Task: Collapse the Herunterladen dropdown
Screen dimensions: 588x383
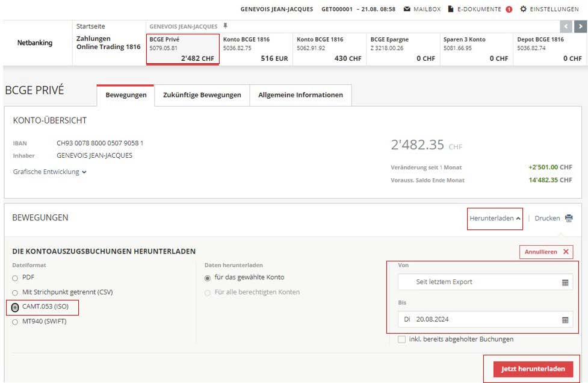Action: (x=495, y=219)
